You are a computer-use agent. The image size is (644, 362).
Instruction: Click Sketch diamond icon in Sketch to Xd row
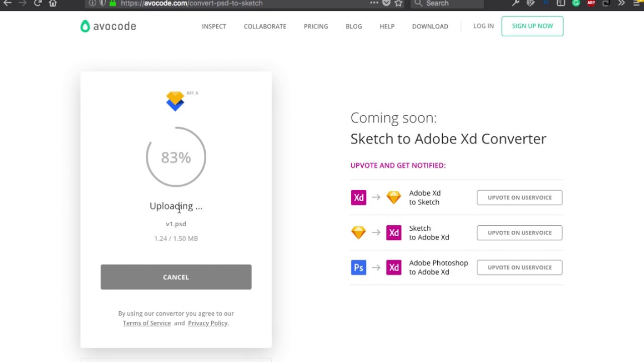tap(359, 233)
